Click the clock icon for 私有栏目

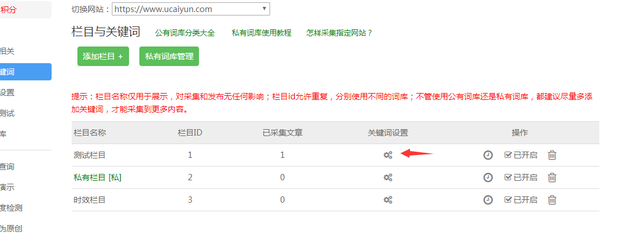click(488, 177)
